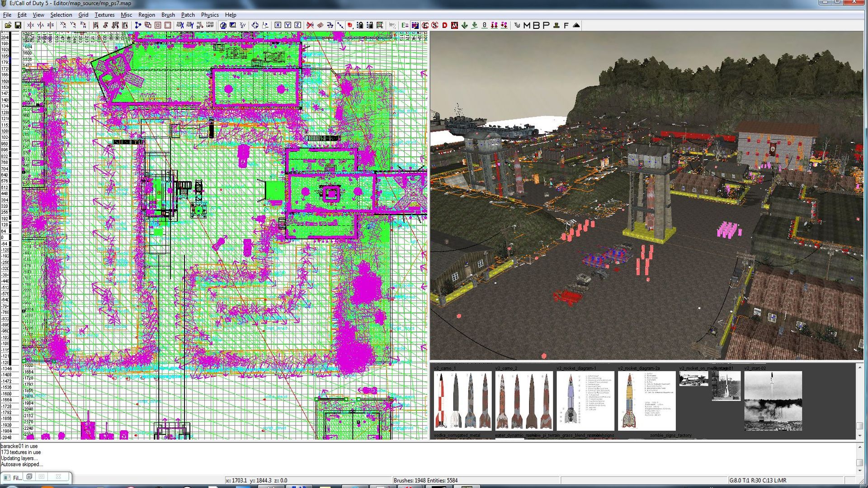The image size is (868, 488).
Task: Open the Region menu
Action: (146, 15)
